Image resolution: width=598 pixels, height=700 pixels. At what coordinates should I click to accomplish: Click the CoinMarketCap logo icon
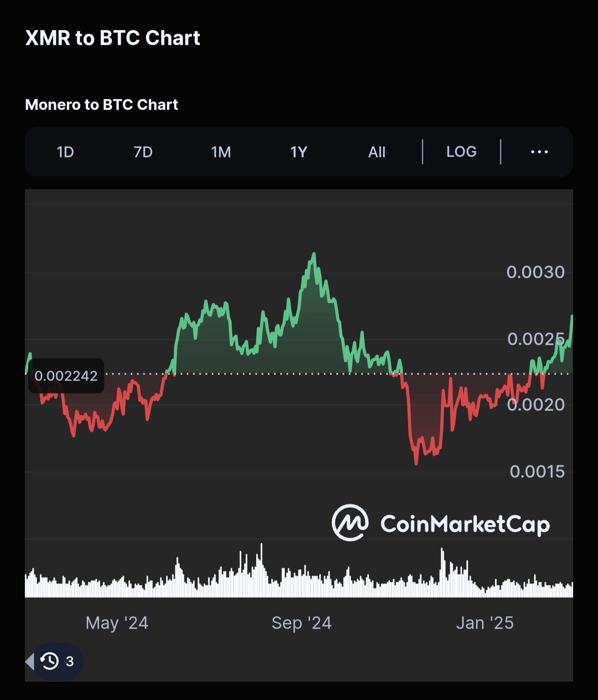(350, 523)
